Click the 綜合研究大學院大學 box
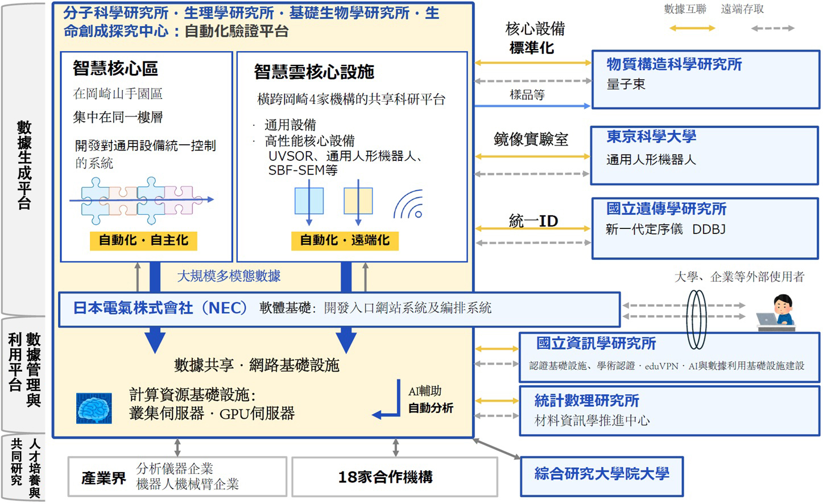This screenshot has width=823, height=504. (x=602, y=476)
